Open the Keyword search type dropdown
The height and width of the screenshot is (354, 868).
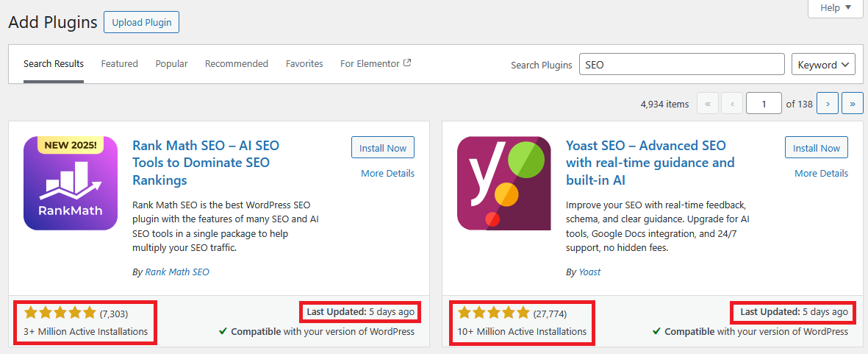823,65
